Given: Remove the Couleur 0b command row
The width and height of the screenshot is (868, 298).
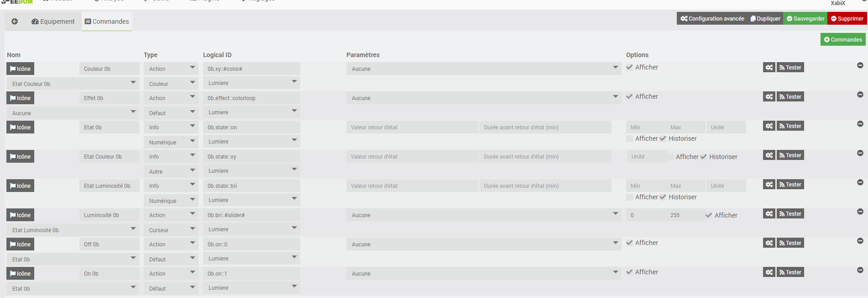Looking at the screenshot, I should 860,65.
